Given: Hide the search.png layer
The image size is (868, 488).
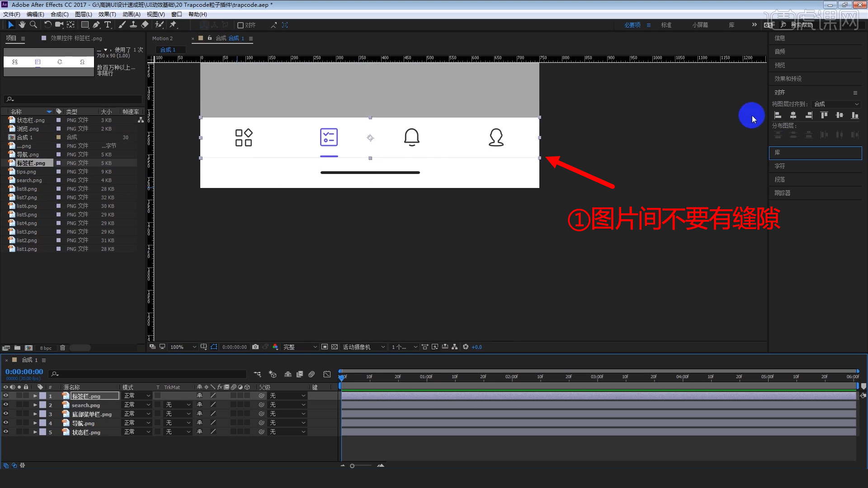Looking at the screenshot, I should click(6, 405).
